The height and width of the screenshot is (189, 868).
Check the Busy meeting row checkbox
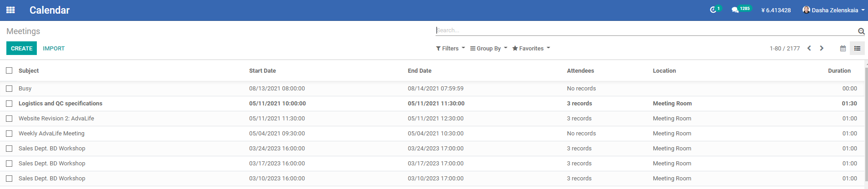pyautogui.click(x=9, y=89)
